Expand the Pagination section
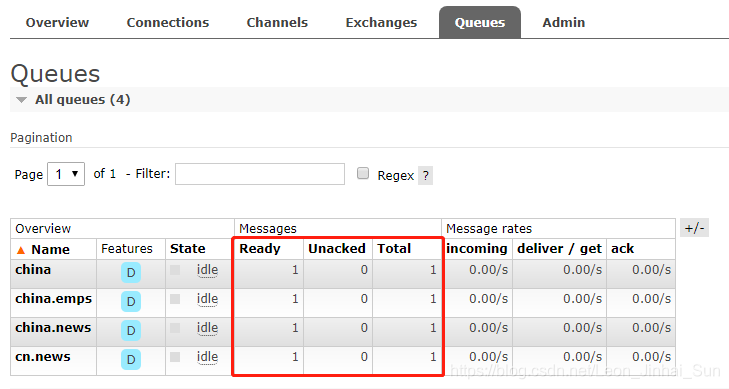Viewport: 729px width, 389px height. pyautogui.click(x=41, y=138)
